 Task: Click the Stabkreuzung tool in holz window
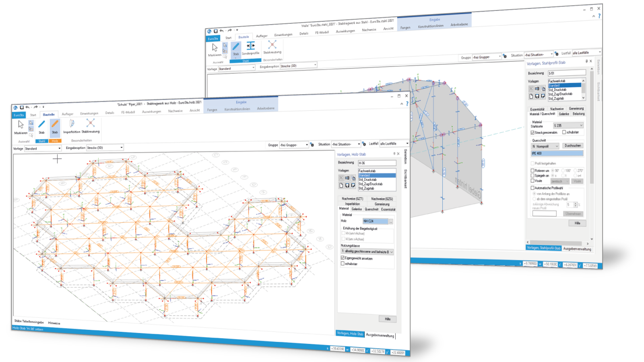pos(91,125)
